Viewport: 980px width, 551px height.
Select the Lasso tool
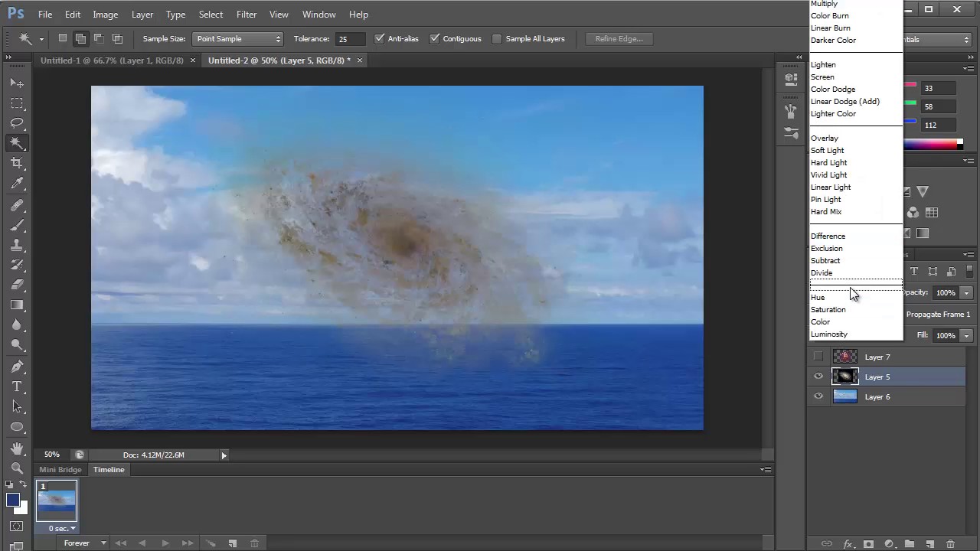click(17, 123)
